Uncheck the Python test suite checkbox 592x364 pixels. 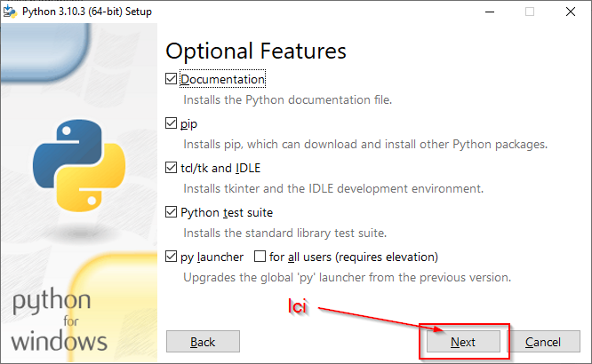click(x=171, y=212)
